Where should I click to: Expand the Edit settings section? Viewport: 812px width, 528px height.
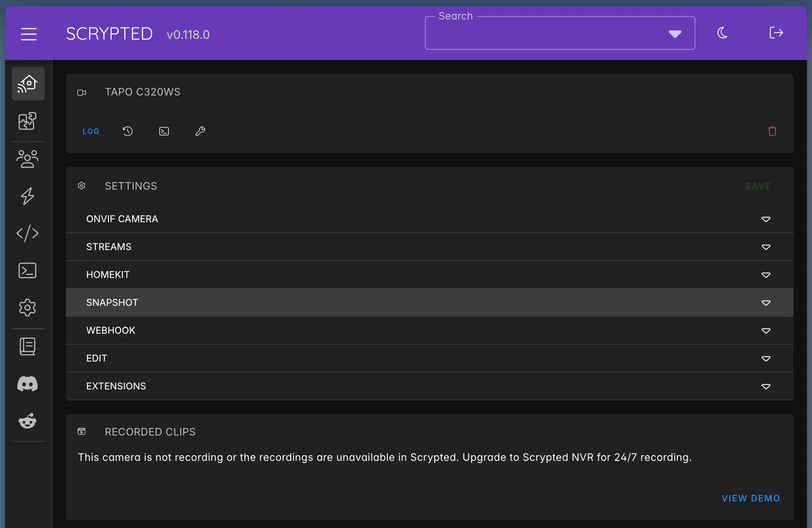point(430,358)
